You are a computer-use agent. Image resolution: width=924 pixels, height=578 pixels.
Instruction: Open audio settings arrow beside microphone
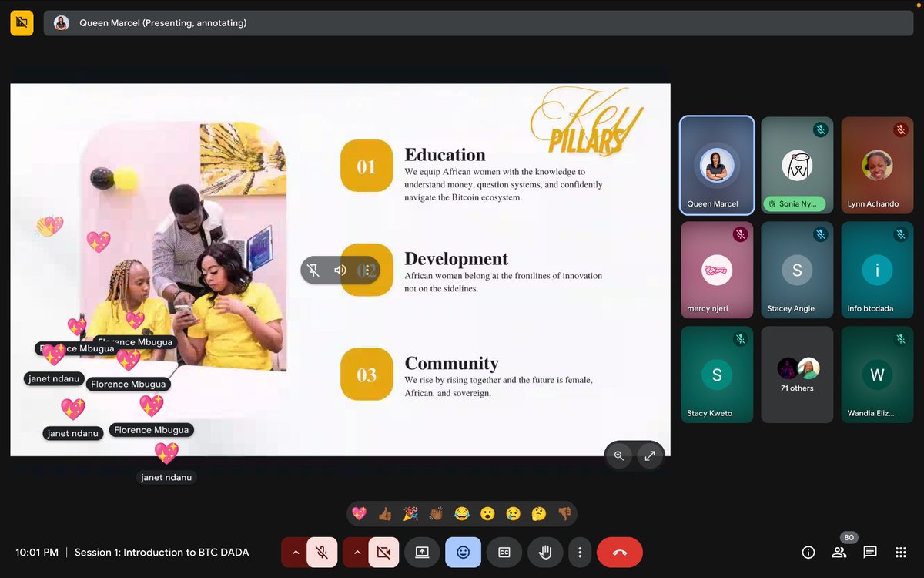pyautogui.click(x=295, y=552)
